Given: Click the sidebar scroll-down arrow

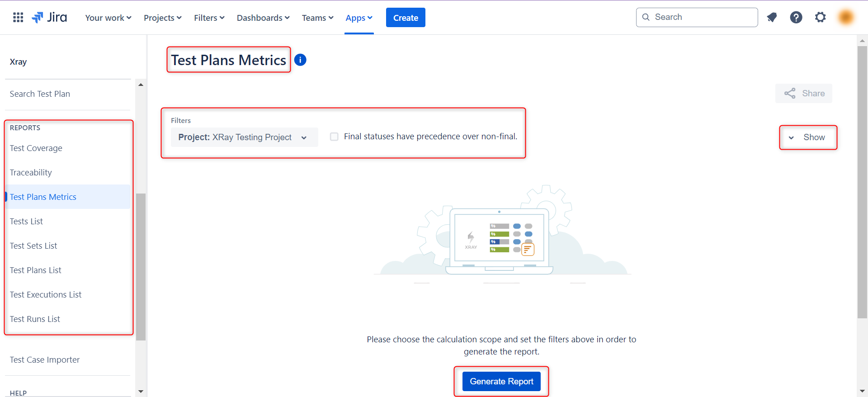Looking at the screenshot, I should (x=141, y=392).
